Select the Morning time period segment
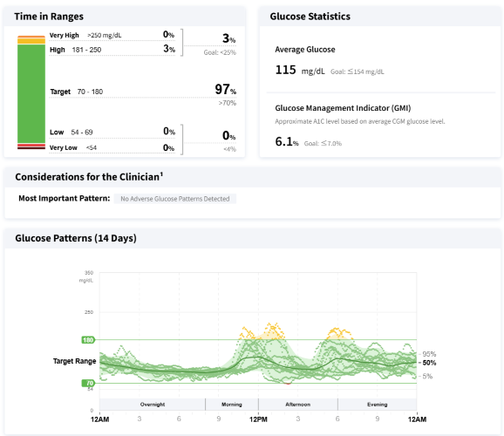 pos(232,404)
